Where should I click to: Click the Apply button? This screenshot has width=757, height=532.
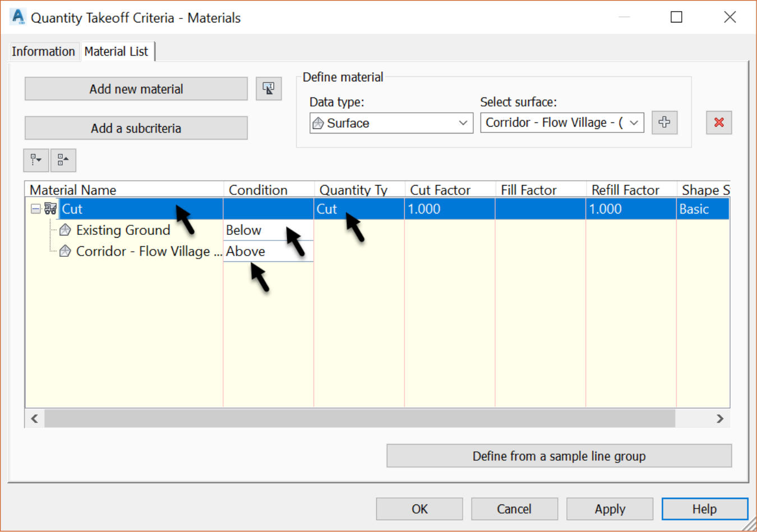pyautogui.click(x=610, y=508)
